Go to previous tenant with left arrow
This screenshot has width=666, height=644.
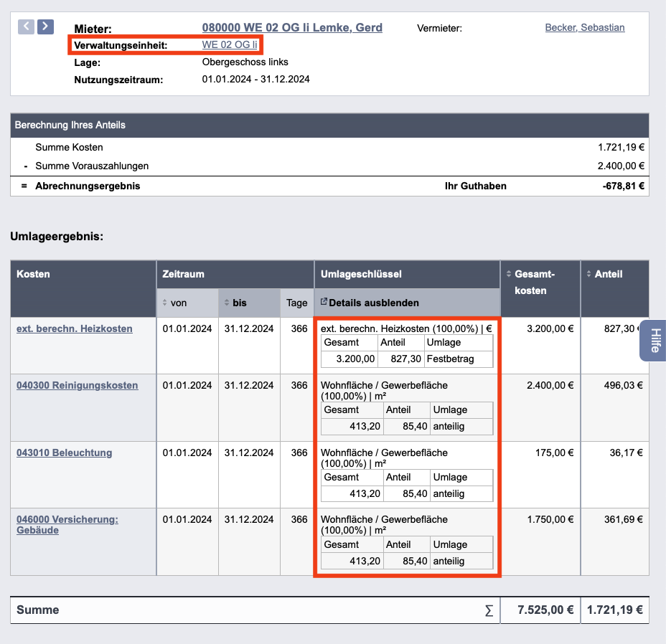pos(26,27)
